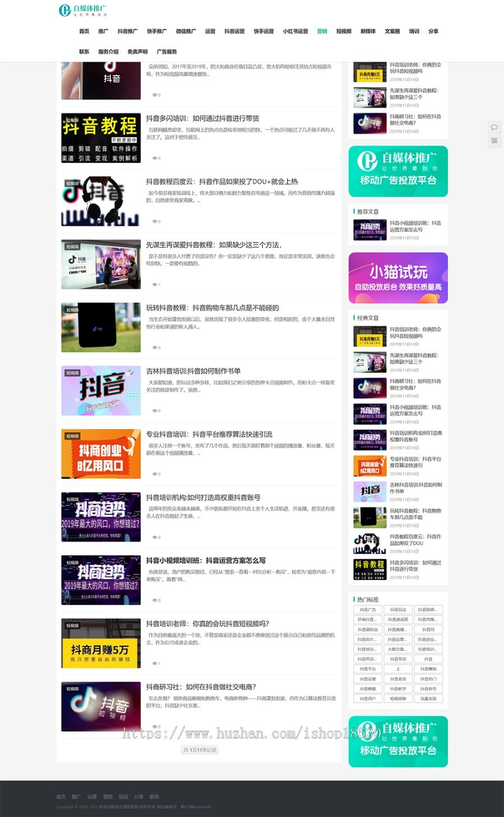Open the 广告服务 nav item
Image resolution: width=504 pixels, height=817 pixels.
click(167, 52)
